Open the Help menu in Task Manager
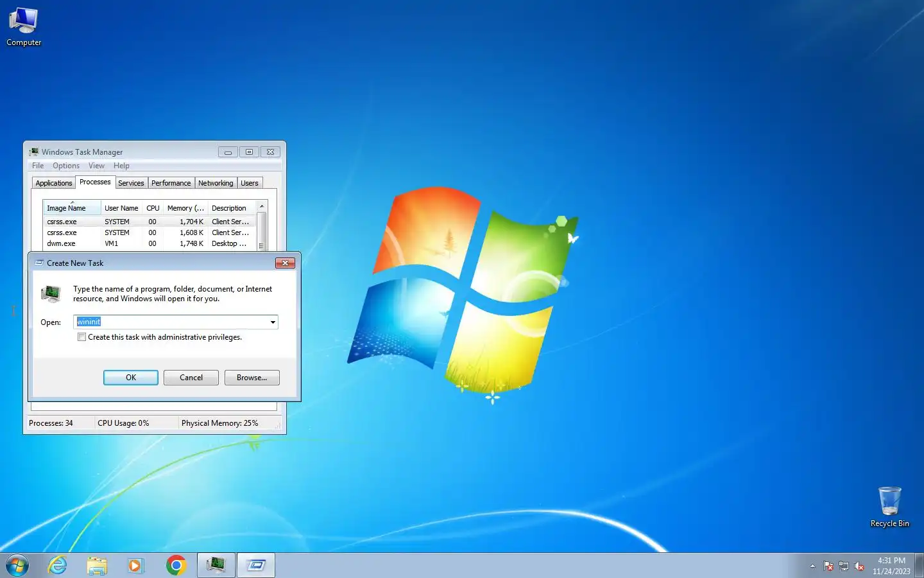The height and width of the screenshot is (578, 924). [121, 166]
